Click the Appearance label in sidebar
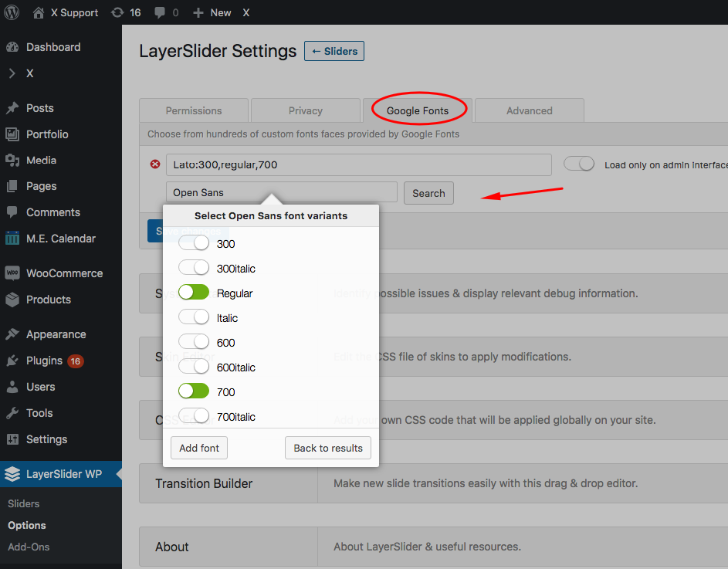 pyautogui.click(x=56, y=334)
